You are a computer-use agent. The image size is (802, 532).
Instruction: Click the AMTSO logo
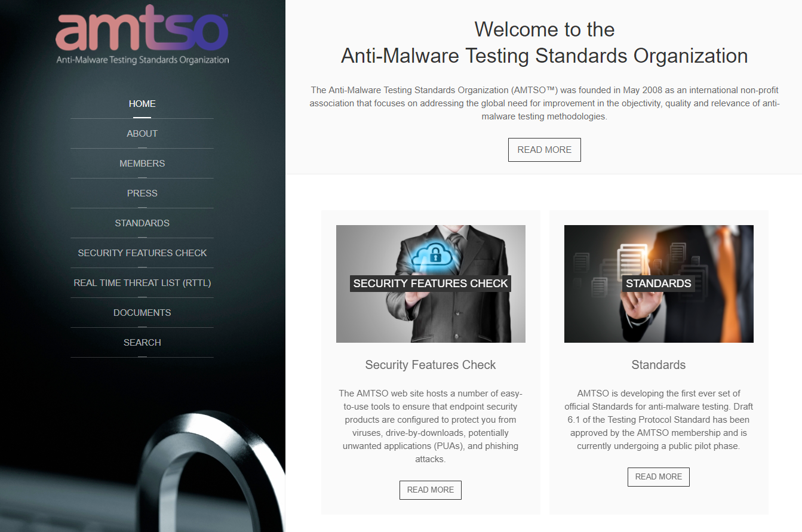click(142, 35)
